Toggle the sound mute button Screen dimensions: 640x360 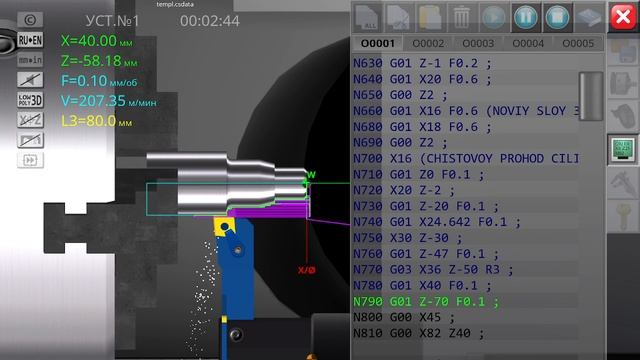coord(30,80)
